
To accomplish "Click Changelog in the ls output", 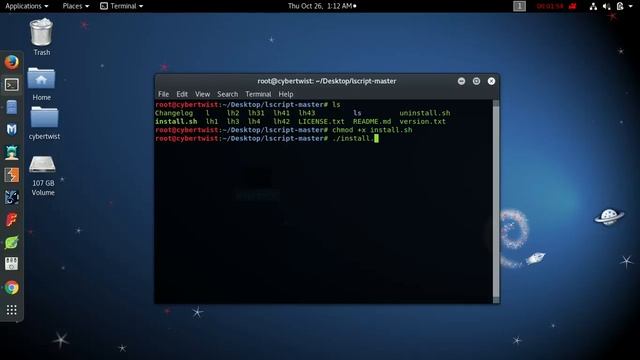I will coord(174,113).
